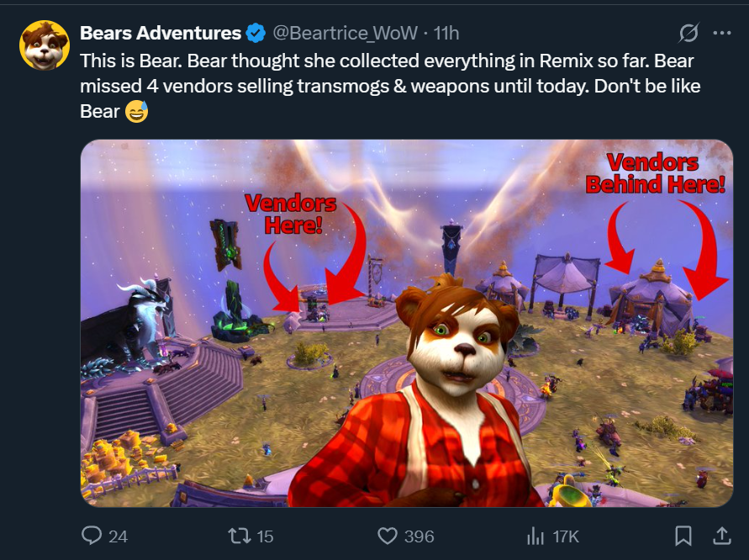Click the repost count 15
This screenshot has width=749, height=560.
(265, 536)
